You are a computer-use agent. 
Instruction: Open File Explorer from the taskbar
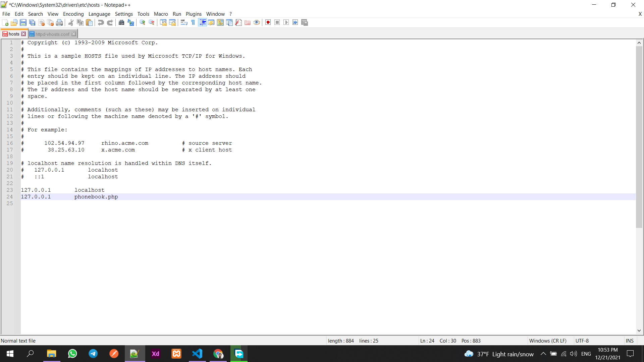51,354
